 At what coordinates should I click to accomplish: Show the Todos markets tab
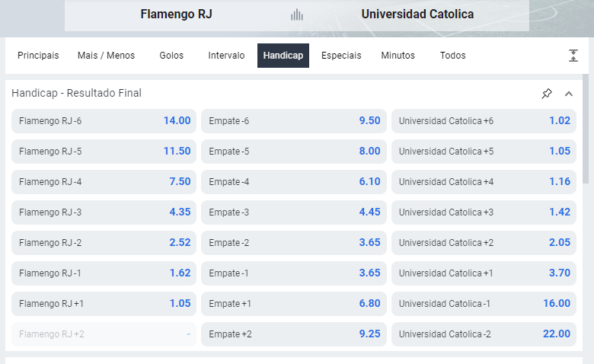(x=452, y=56)
